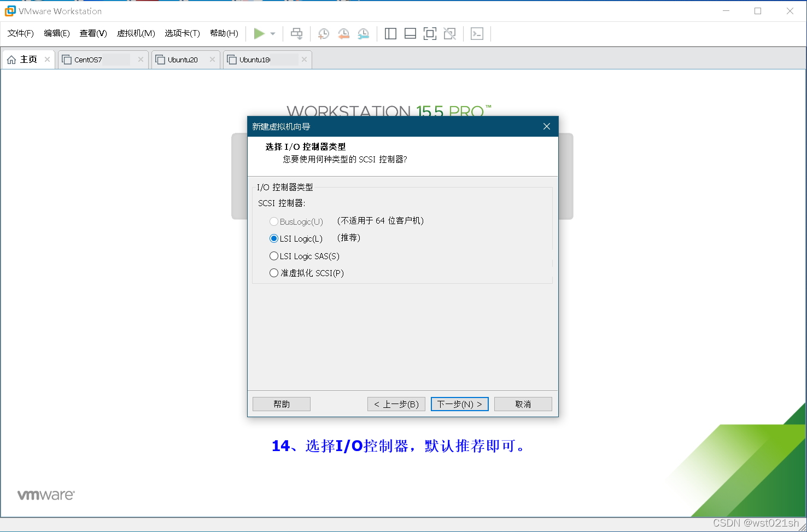The height and width of the screenshot is (532, 807).
Task: Select the 准虚拟化 SCSI(P) radio button
Action: (274, 273)
